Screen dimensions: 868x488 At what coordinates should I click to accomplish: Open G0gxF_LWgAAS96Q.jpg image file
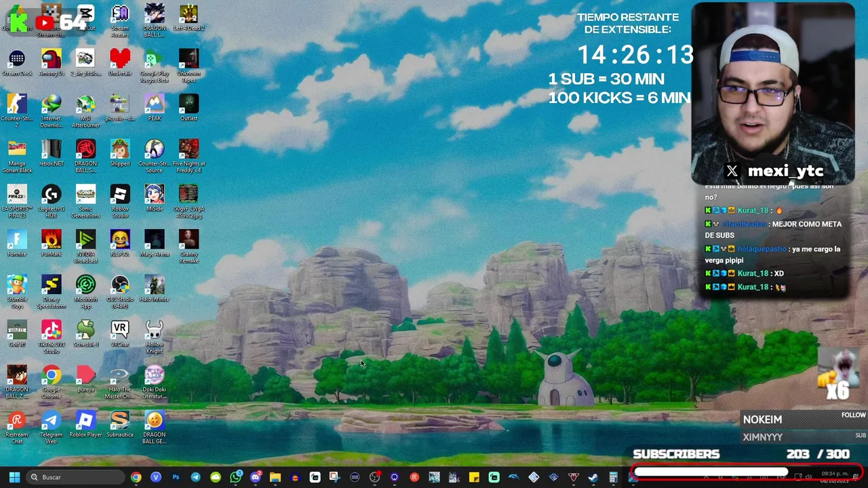189,202
